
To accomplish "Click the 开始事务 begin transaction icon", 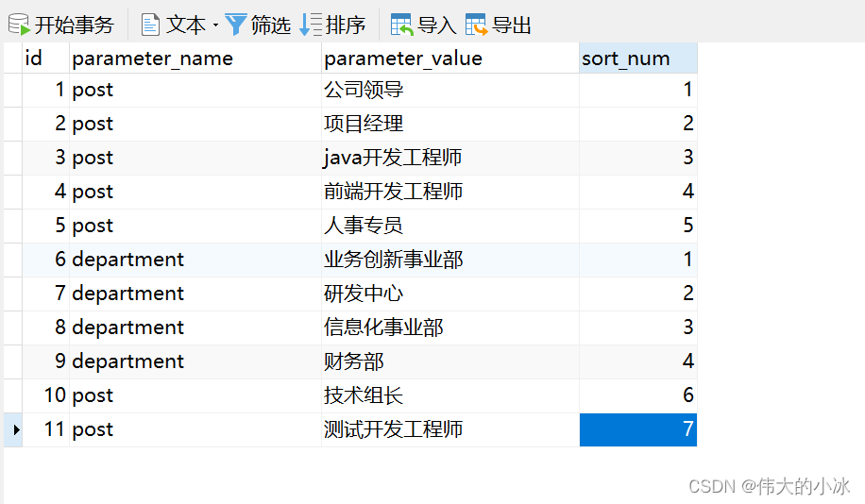I will tap(19, 25).
